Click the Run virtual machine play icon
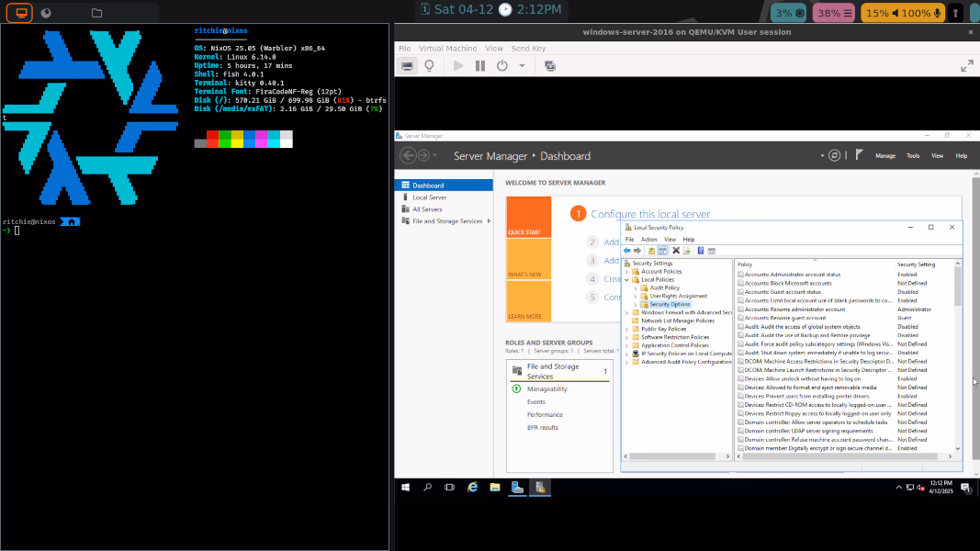The width and height of the screenshot is (980, 551). pyautogui.click(x=458, y=65)
